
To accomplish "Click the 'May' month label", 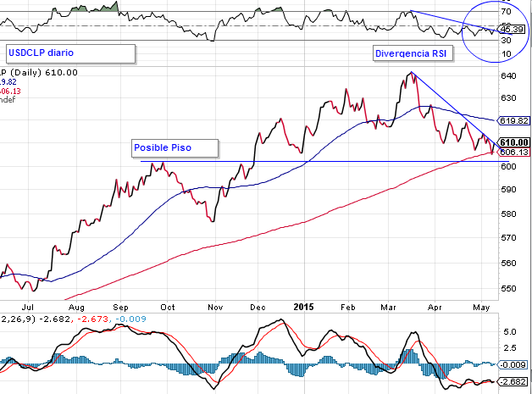I will 481,308.
